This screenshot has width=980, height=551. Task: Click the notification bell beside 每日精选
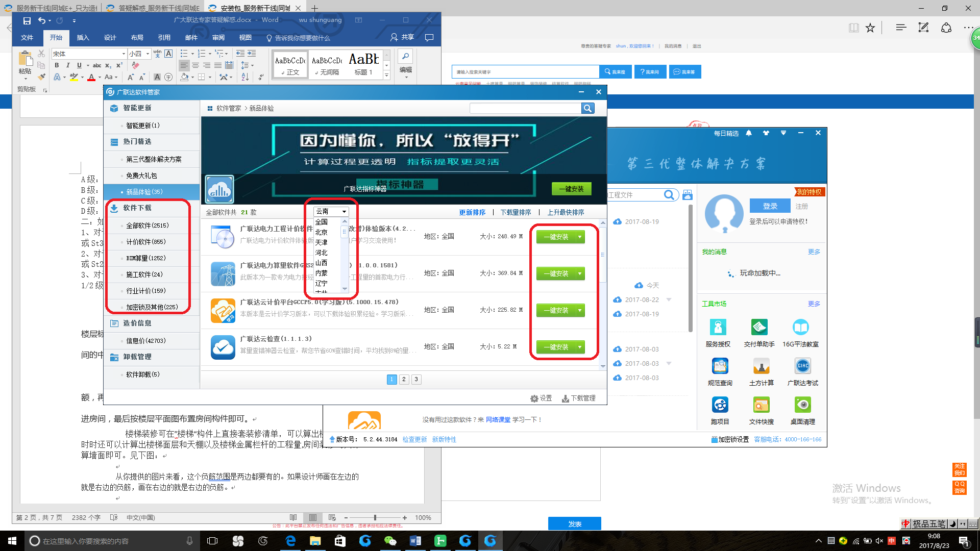tap(749, 133)
